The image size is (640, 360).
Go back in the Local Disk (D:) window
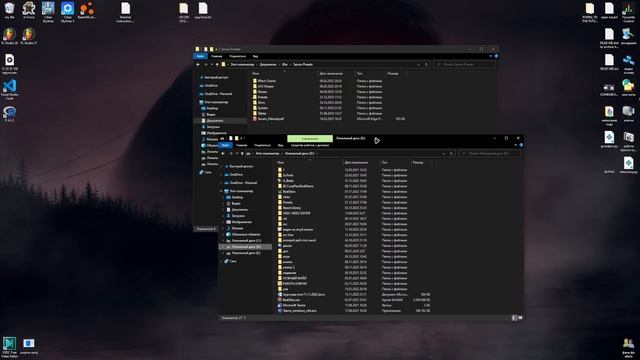tap(223, 153)
